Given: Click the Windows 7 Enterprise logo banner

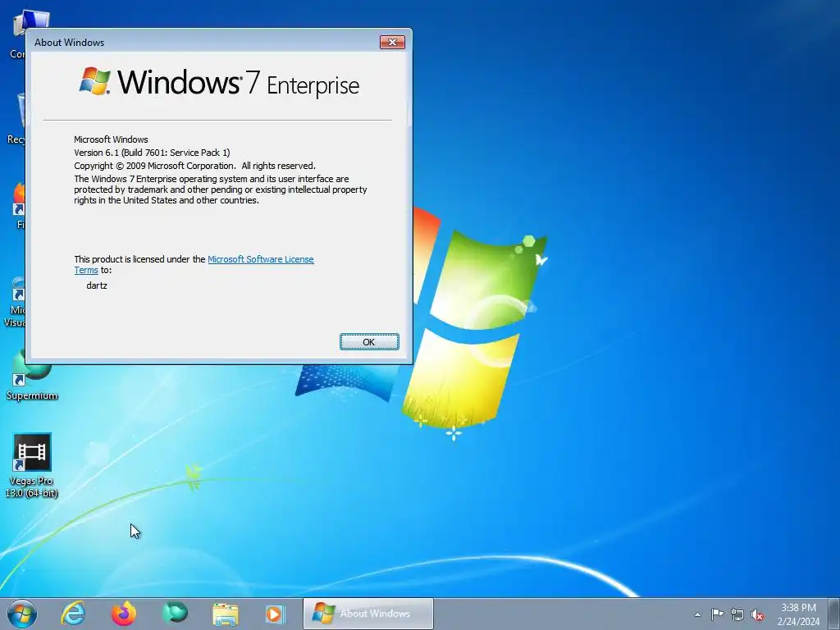Looking at the screenshot, I should [219, 82].
